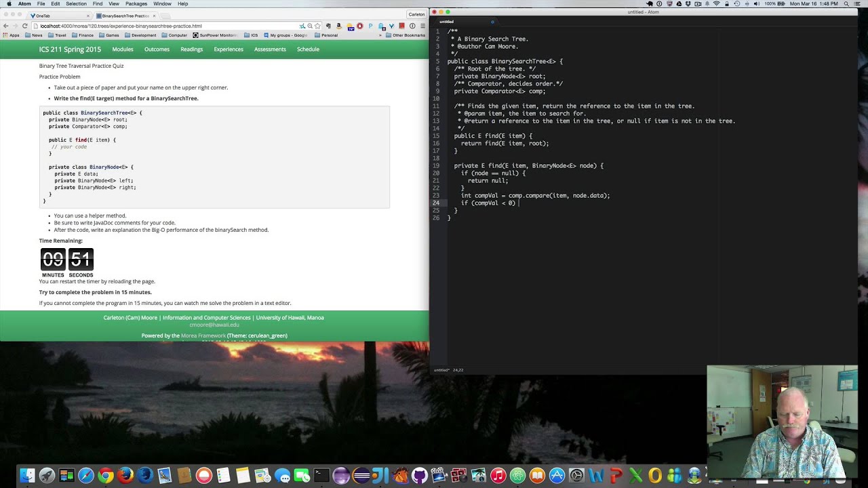The width and height of the screenshot is (868, 488).
Task: Open the Computer bookmarks folder
Action: 175,35
